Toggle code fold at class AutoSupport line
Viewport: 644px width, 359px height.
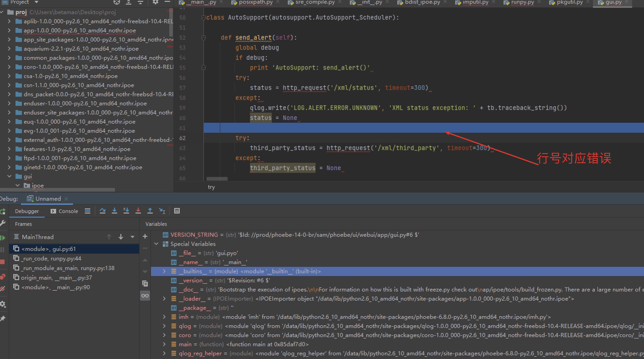tap(203, 18)
